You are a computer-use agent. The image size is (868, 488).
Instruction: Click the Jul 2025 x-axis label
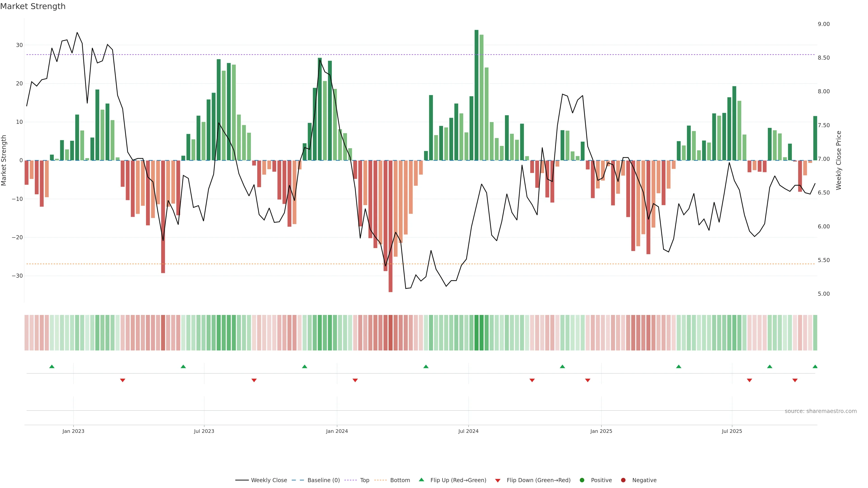(x=732, y=431)
